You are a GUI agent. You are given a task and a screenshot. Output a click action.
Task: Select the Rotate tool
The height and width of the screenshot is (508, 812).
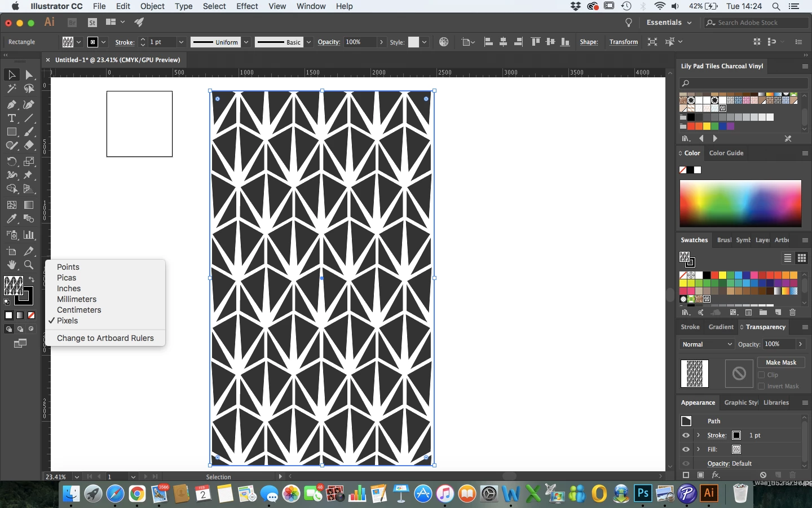(x=11, y=161)
